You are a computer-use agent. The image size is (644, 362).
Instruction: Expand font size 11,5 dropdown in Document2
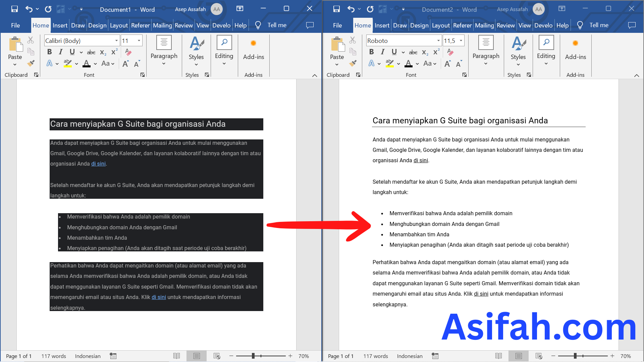(461, 41)
